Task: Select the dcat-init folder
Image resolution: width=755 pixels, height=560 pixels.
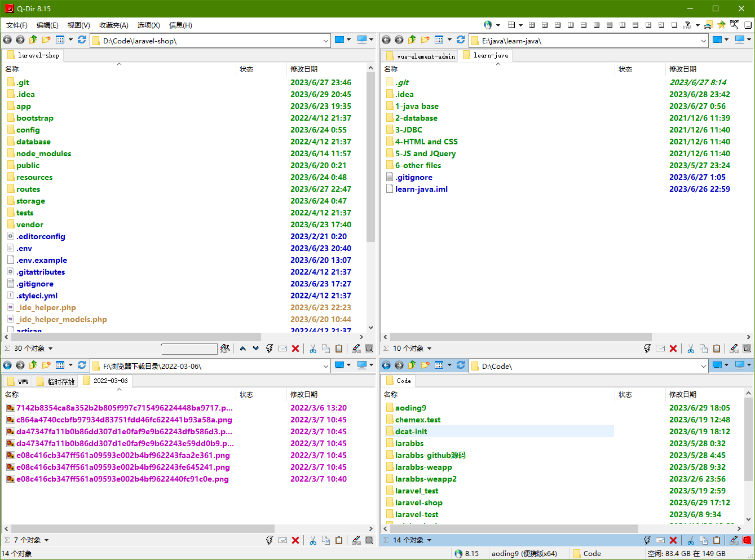Action: (x=411, y=431)
